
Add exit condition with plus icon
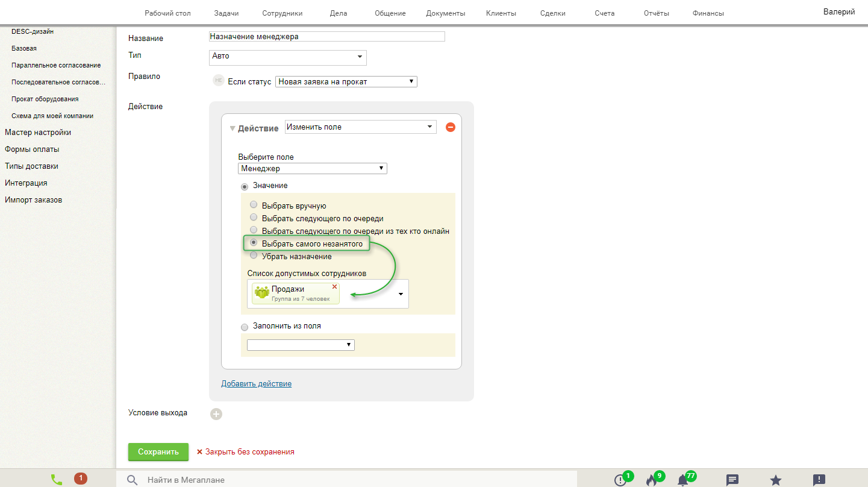click(217, 414)
